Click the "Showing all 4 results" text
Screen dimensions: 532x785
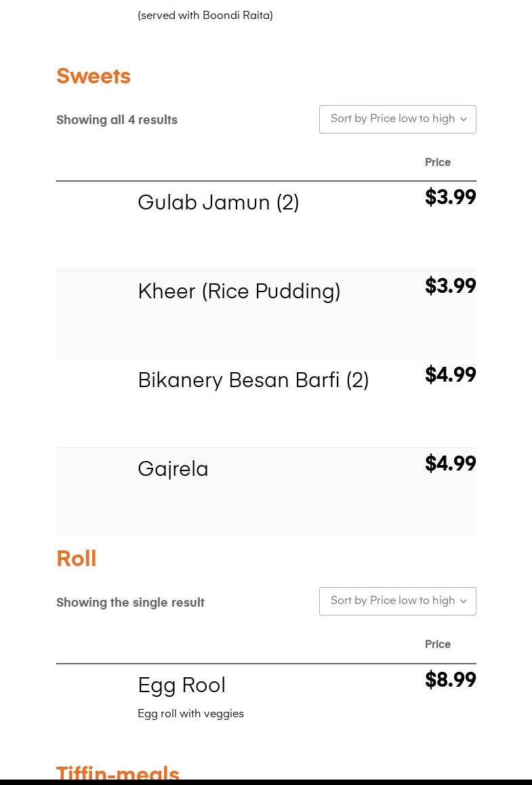[x=117, y=120]
